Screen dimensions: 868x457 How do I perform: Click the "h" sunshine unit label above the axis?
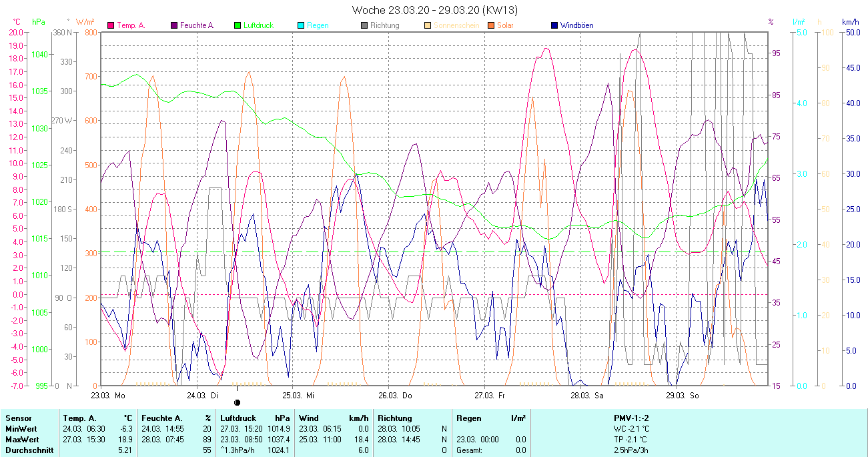(820, 22)
